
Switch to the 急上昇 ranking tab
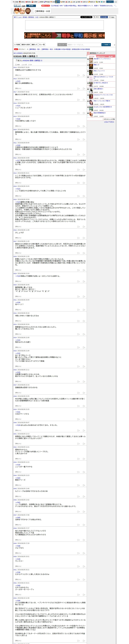(111, 56)
